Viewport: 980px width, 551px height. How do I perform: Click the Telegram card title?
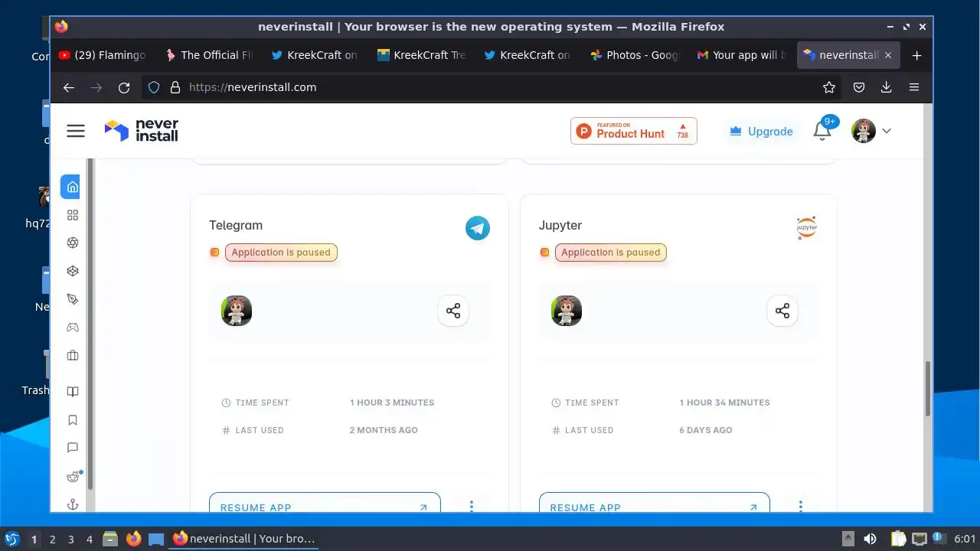pos(236,225)
